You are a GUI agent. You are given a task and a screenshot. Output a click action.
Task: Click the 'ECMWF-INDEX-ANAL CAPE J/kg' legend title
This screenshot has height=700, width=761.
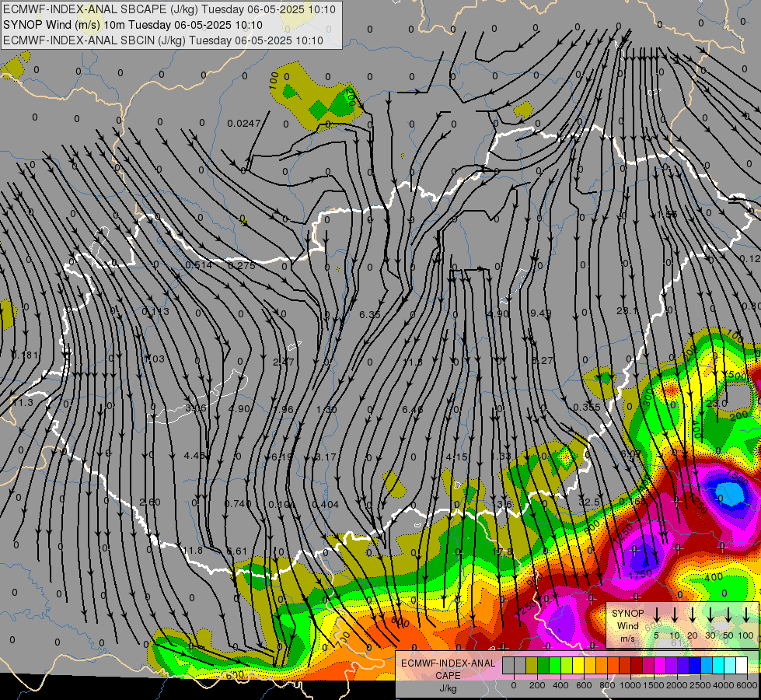tap(448, 675)
